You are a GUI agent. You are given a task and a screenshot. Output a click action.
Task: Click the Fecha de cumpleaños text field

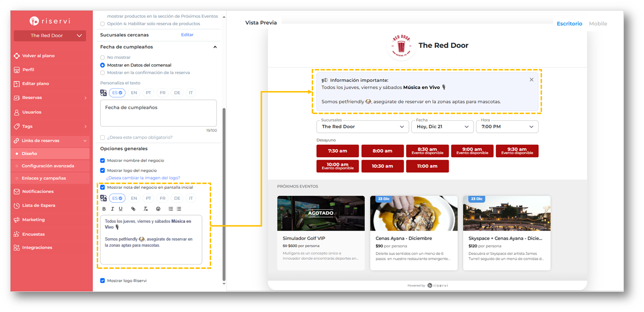pyautogui.click(x=158, y=113)
